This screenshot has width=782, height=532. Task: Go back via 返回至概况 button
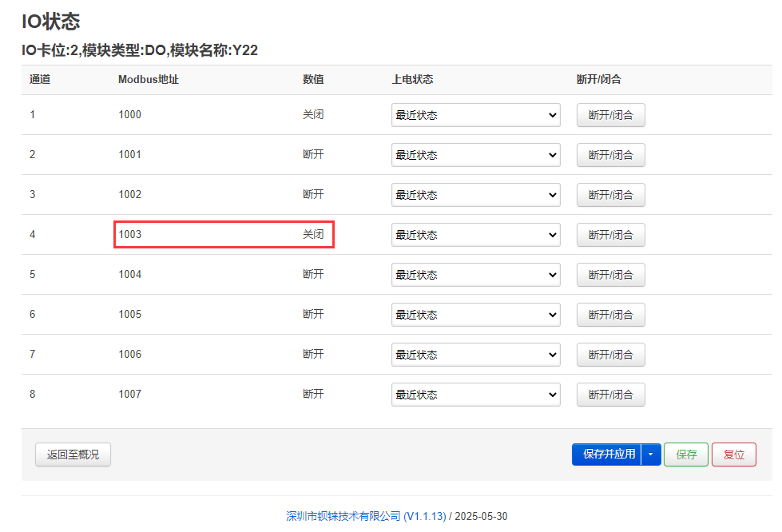point(73,455)
